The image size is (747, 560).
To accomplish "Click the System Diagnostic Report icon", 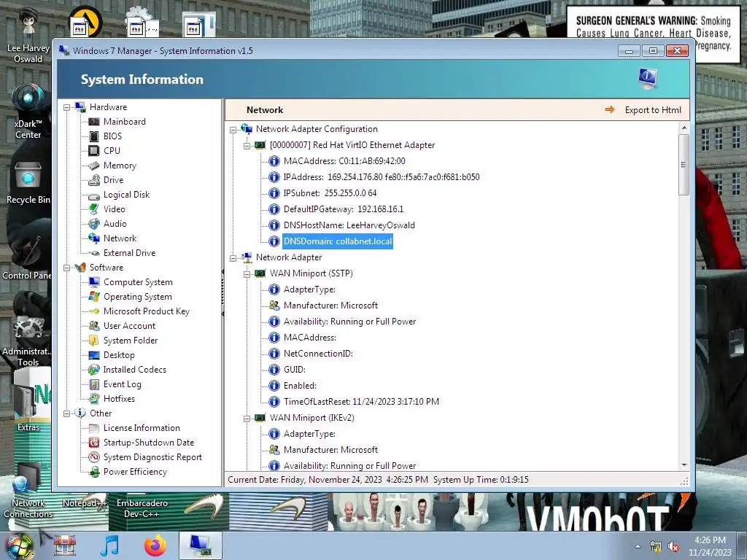I will [x=94, y=457].
